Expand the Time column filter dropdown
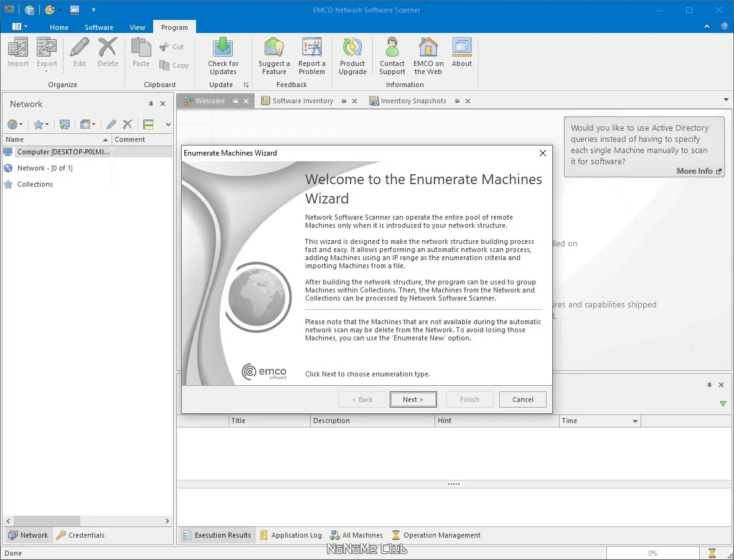 click(x=635, y=421)
